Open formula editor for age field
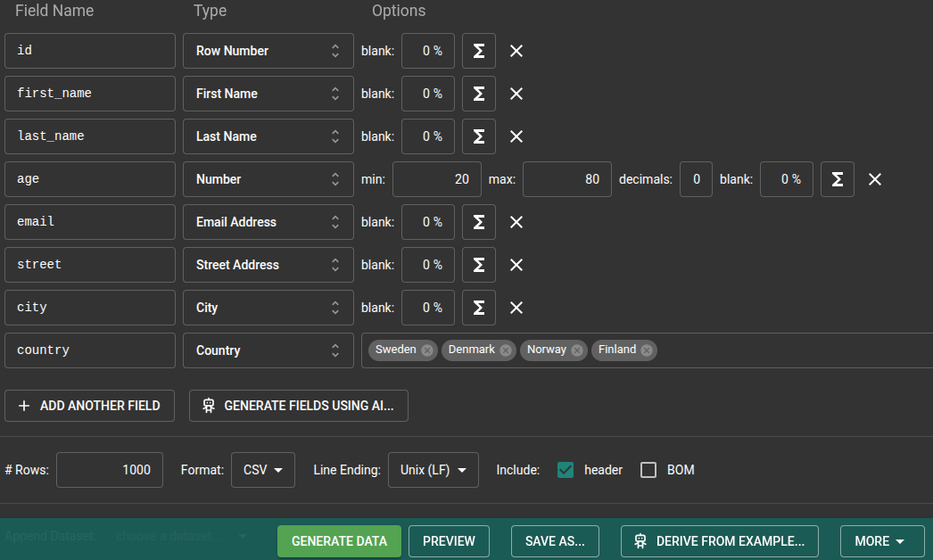The image size is (933, 560). tap(838, 180)
